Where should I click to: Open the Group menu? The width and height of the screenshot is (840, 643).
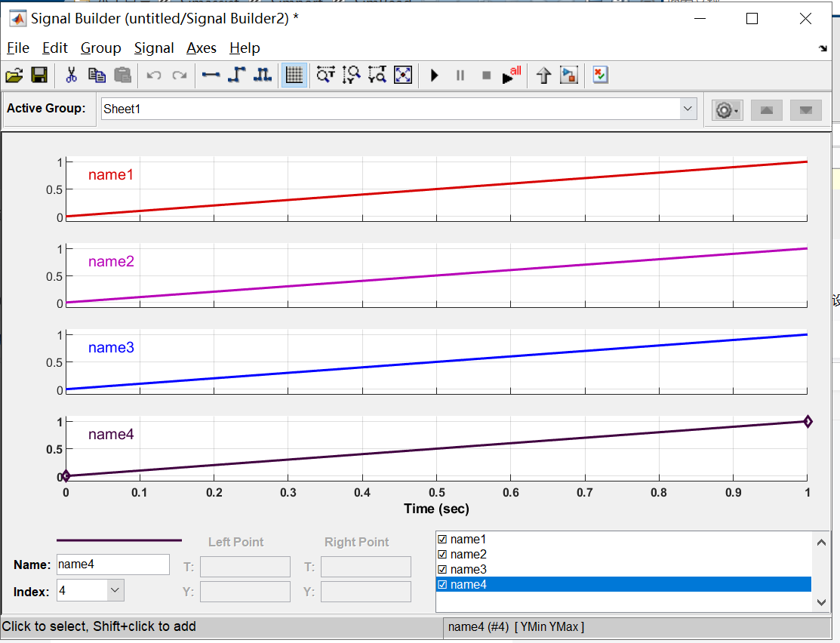pyautogui.click(x=100, y=48)
